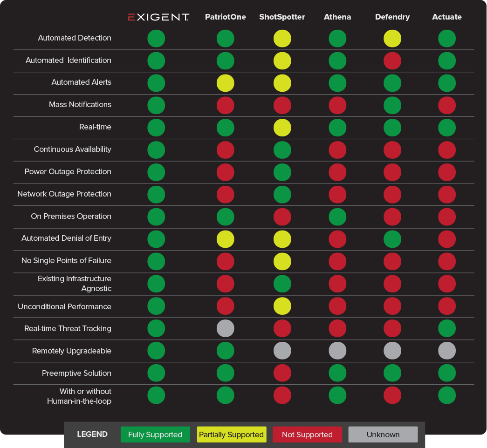The width and height of the screenshot is (487, 448).
Task: Click Defendry's red dot for Automated Identification
Action: coord(392,61)
